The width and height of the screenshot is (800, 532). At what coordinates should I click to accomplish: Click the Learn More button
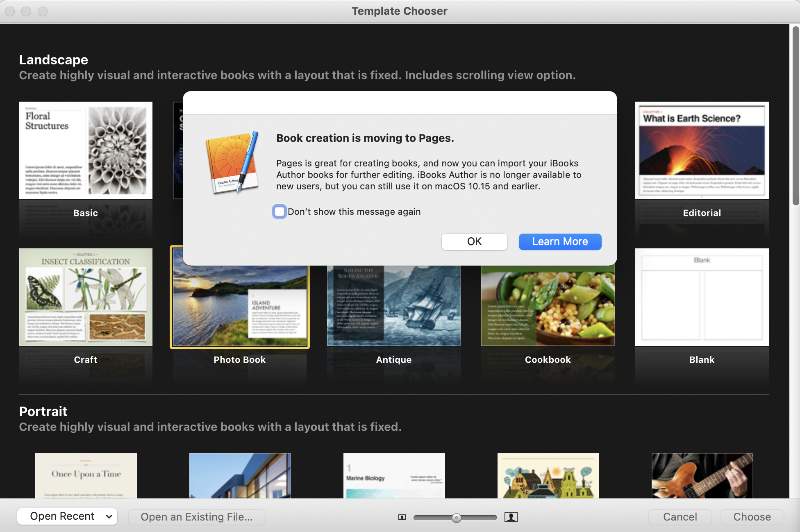[560, 241]
